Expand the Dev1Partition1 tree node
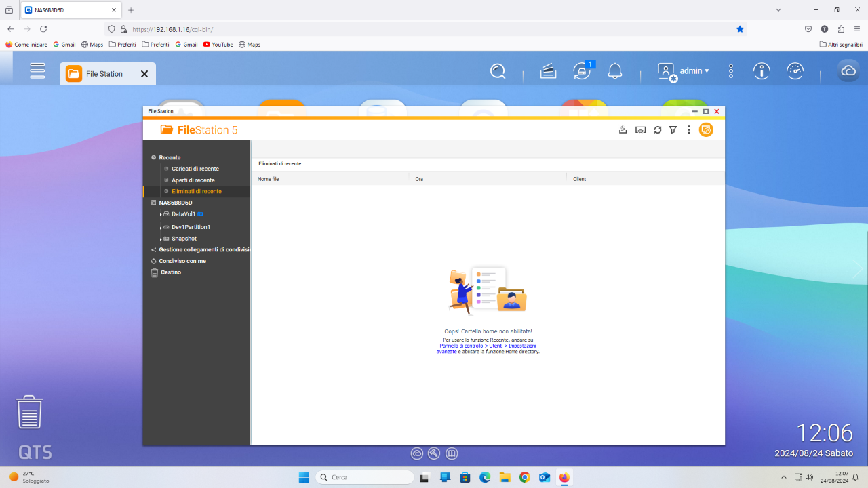The image size is (868, 488). [161, 227]
